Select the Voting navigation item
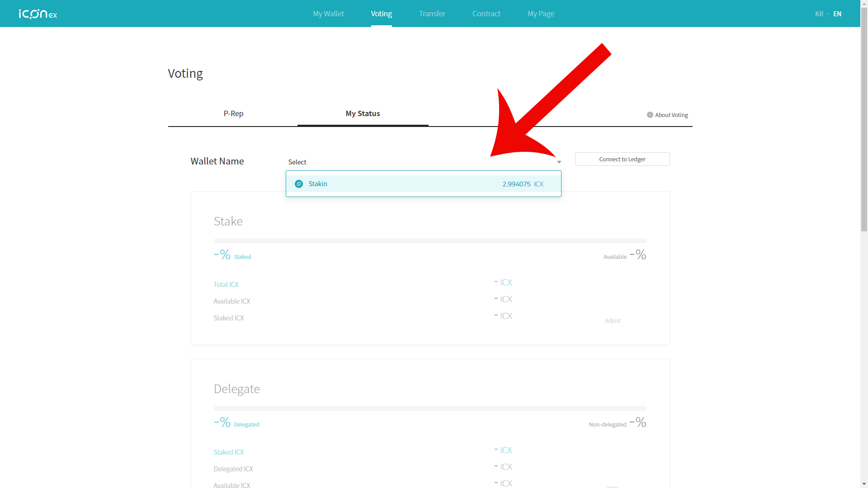Screen dimensions: 868x488 pos(381,14)
